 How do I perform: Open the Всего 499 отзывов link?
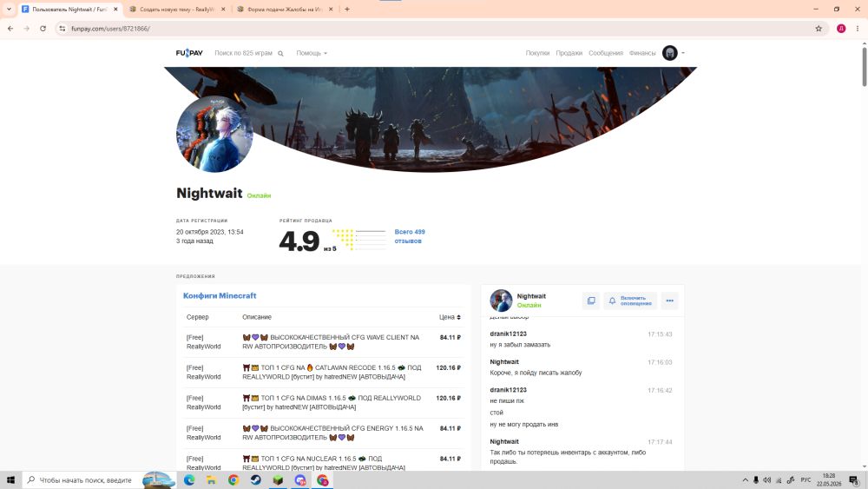(410, 236)
